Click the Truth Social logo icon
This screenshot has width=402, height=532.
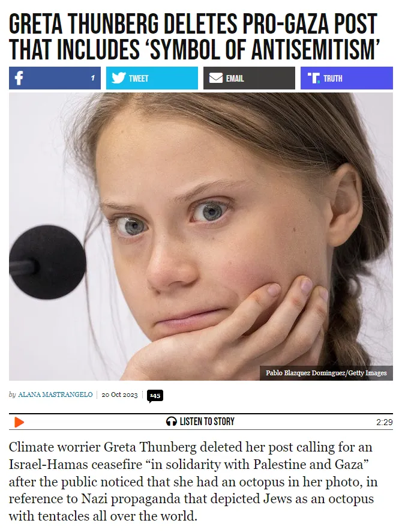click(x=314, y=78)
